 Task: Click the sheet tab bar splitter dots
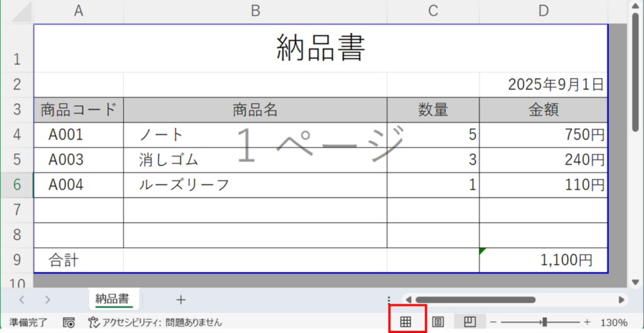[x=389, y=300]
